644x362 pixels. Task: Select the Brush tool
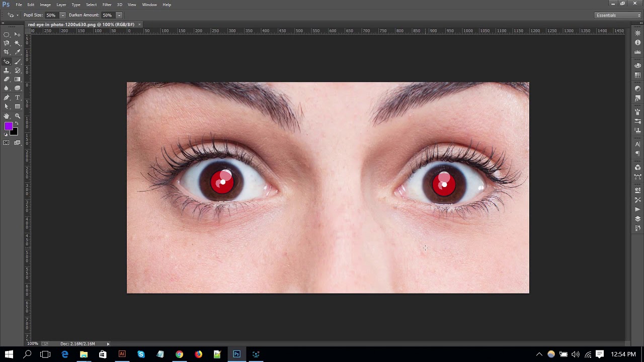pos(18,61)
